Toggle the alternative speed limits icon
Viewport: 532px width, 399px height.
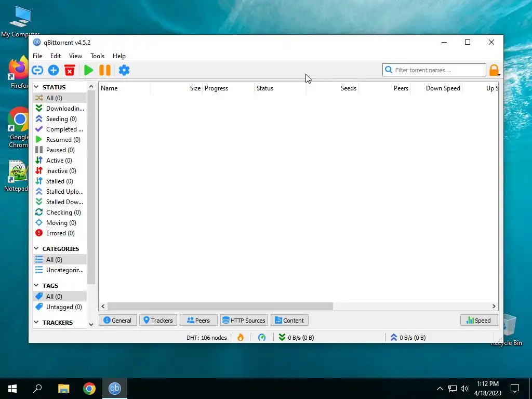pyautogui.click(x=262, y=338)
